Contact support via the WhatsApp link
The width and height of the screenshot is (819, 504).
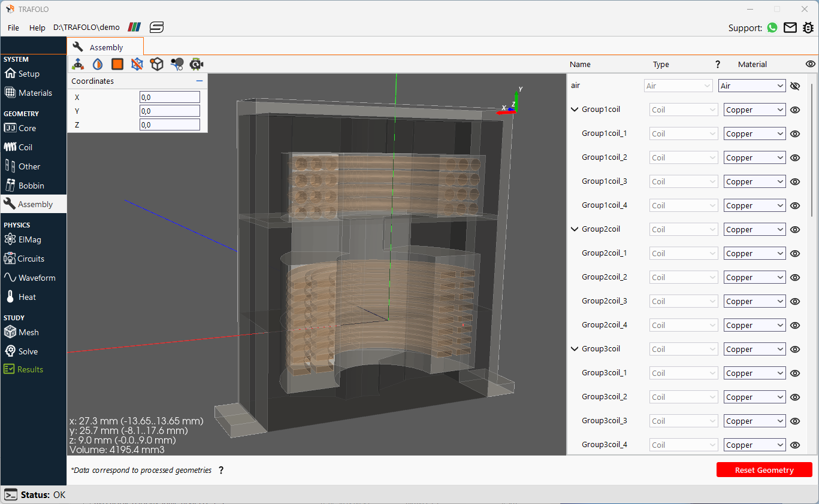point(772,28)
